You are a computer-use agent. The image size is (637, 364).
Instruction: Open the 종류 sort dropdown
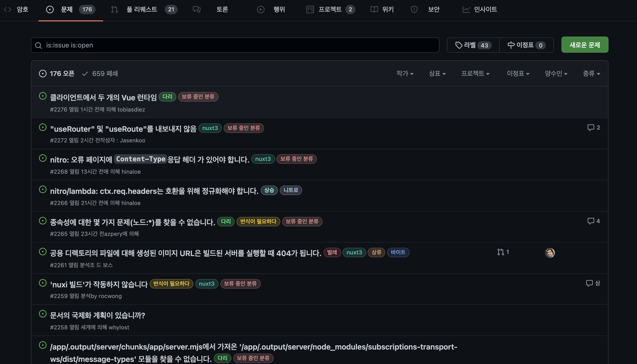pos(591,74)
